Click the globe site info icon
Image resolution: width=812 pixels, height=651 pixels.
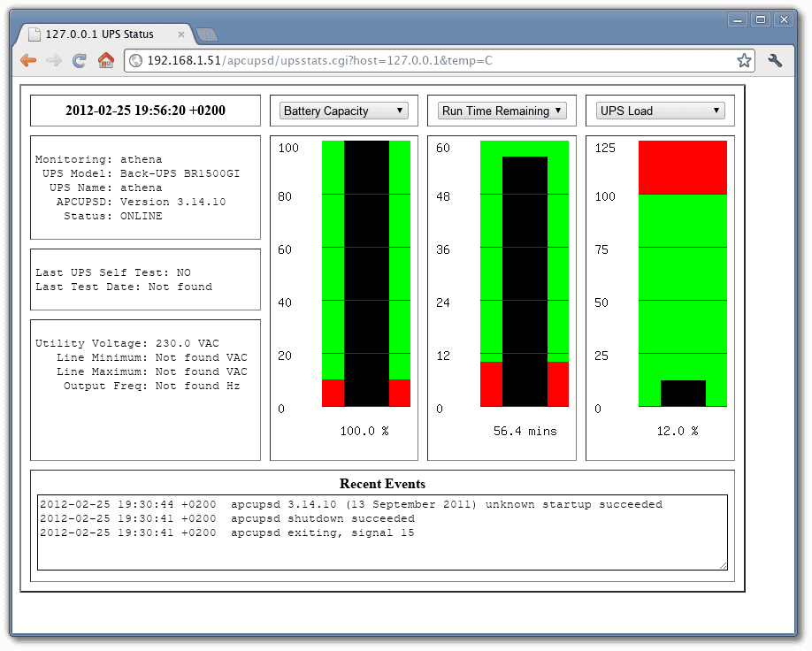click(135, 61)
